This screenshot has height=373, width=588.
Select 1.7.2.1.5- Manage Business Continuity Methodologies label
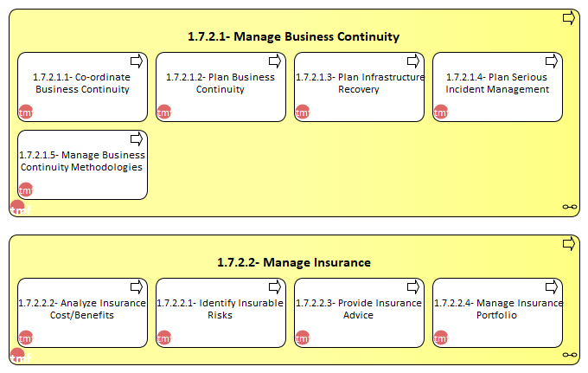pos(82,161)
